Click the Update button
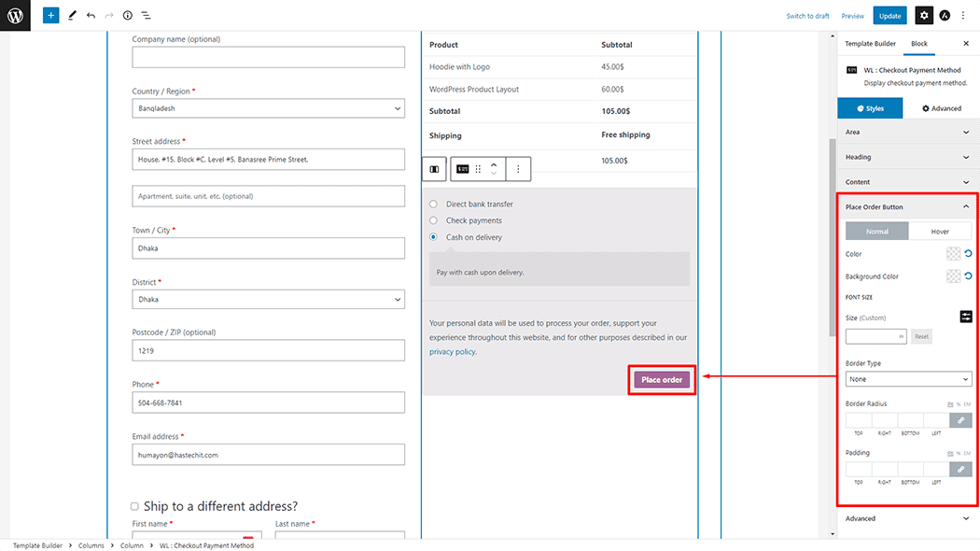This screenshot has width=980, height=551. 889,16
